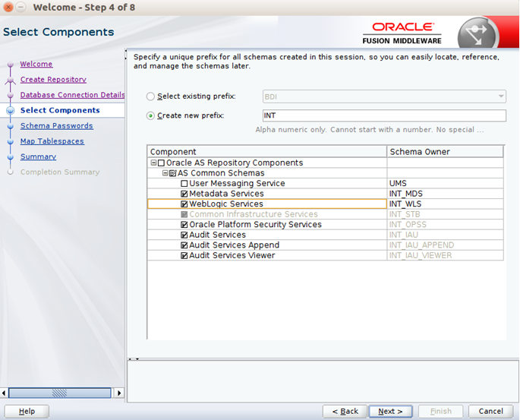Enable User Messaging Service checkbox
Screen dimensions: 520x420
pyautogui.click(x=184, y=184)
